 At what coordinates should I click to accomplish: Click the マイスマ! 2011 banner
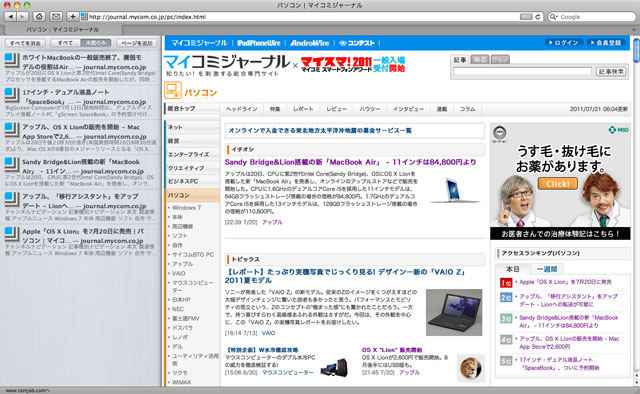pyautogui.click(x=353, y=64)
